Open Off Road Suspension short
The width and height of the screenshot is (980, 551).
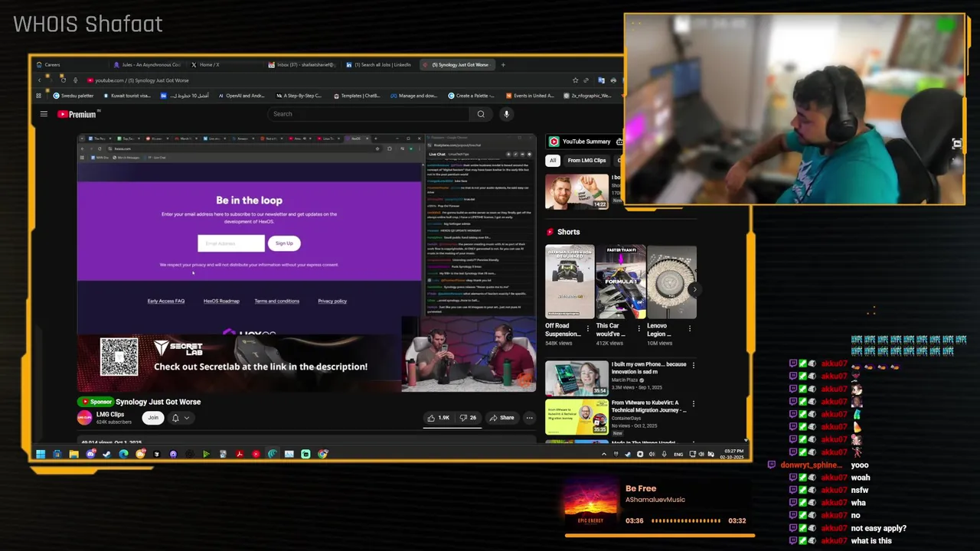(570, 282)
